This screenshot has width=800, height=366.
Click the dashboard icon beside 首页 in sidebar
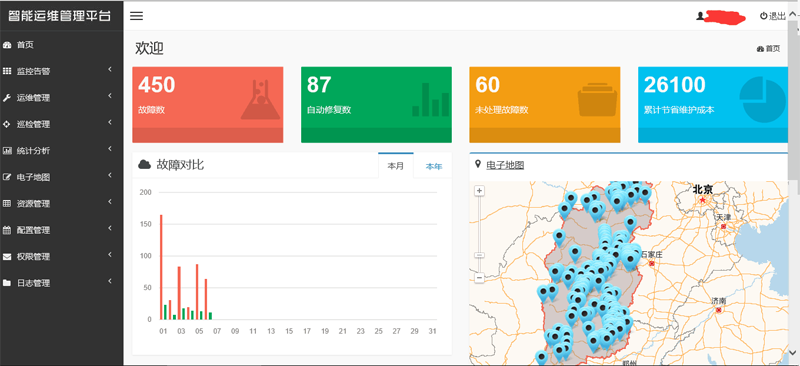7,45
